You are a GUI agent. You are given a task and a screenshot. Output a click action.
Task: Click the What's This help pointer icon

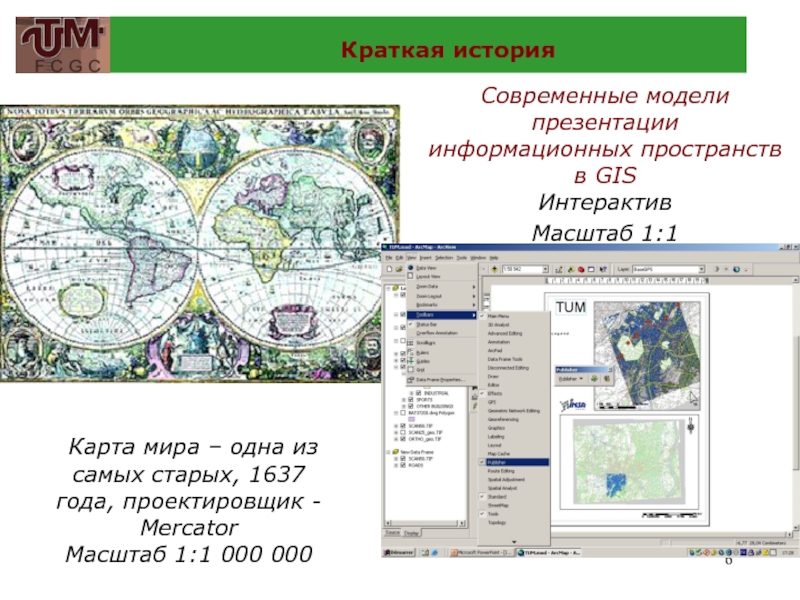coord(604,269)
